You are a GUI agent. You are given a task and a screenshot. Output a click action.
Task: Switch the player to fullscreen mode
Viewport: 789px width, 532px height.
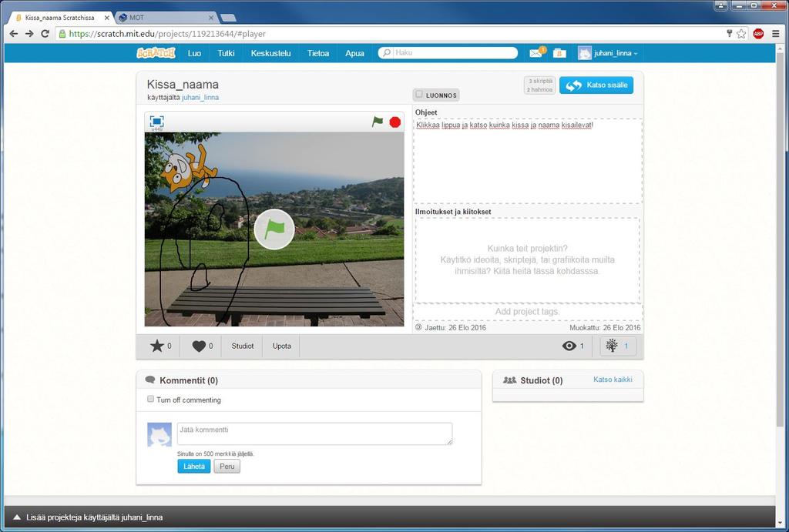[x=156, y=121]
